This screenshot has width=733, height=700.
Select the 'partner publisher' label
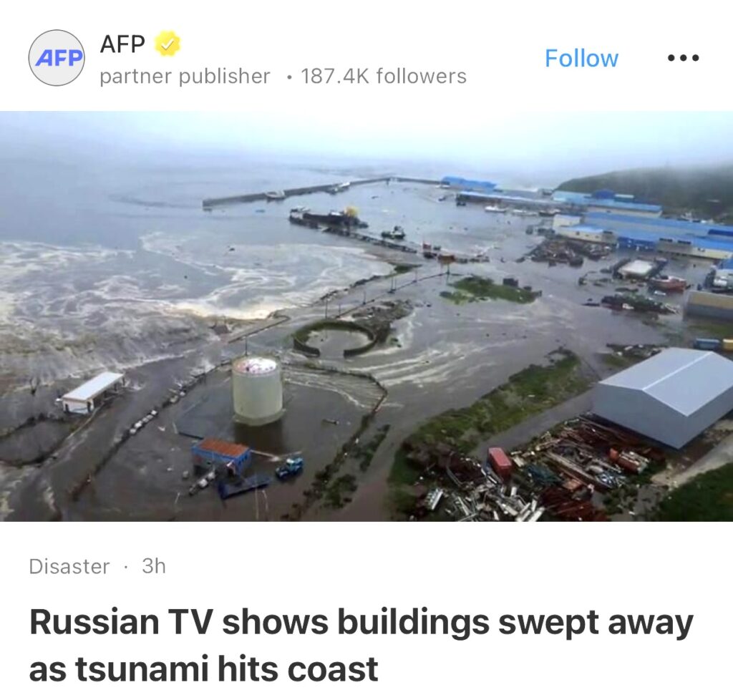click(185, 76)
